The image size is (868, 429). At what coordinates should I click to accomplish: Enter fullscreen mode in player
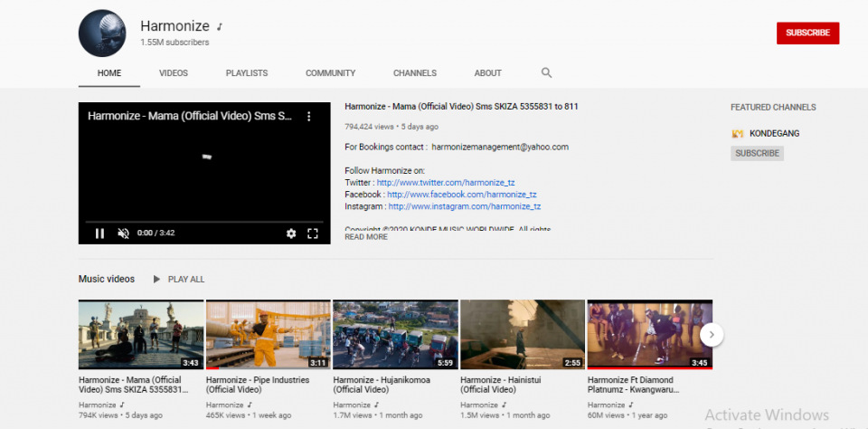coord(313,234)
